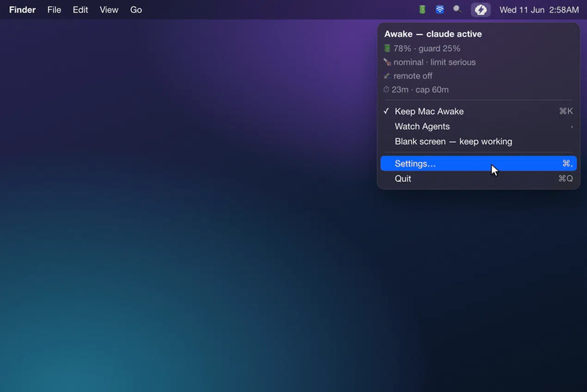Choose Blank screen — keep working
Viewport: 587px width, 392px height.
pyautogui.click(x=478, y=141)
